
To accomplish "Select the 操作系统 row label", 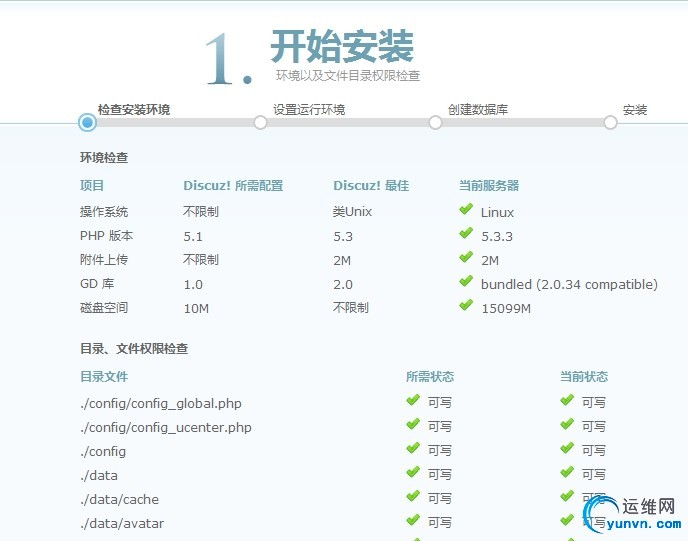I will point(104,212).
